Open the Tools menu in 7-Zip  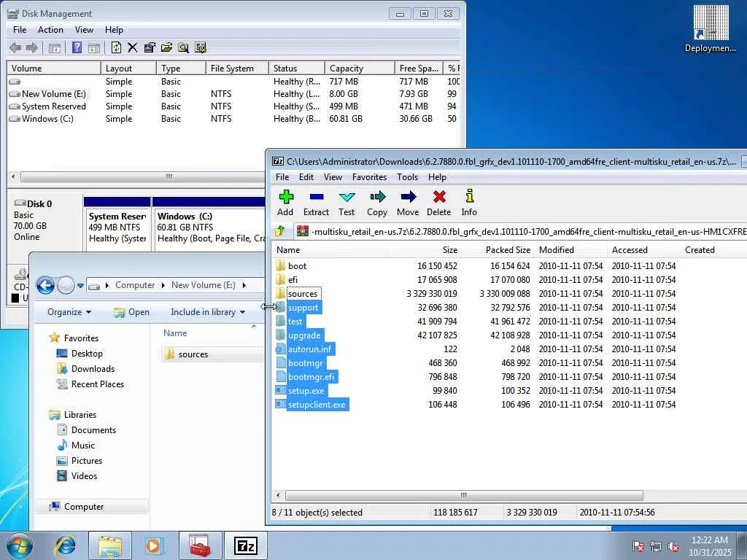[407, 177]
